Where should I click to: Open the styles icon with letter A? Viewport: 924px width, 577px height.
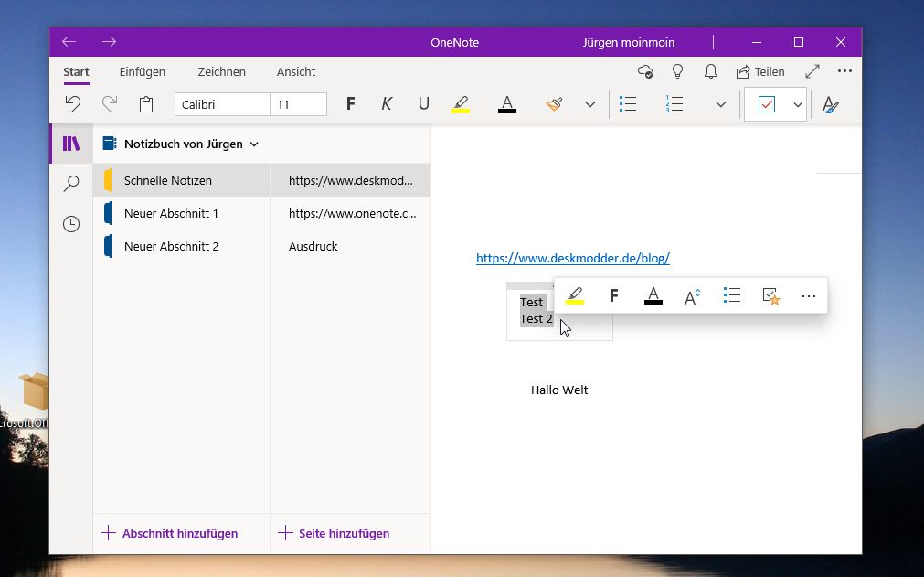(x=830, y=104)
